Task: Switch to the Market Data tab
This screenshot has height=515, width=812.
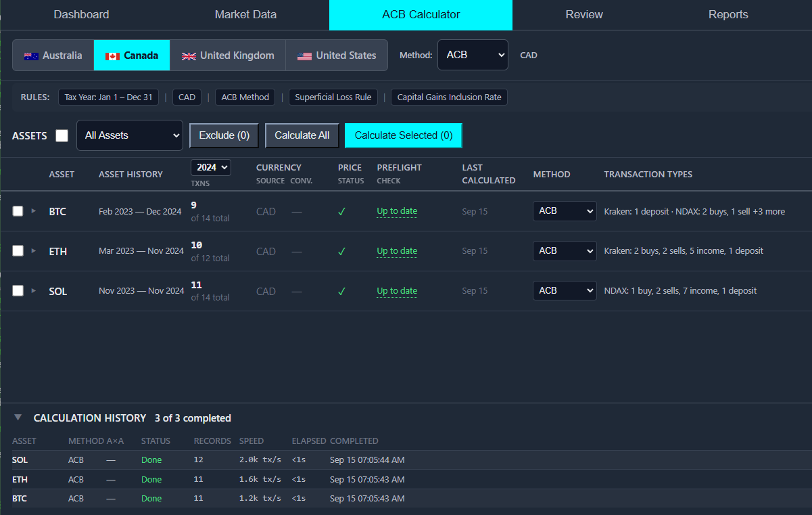Action: click(x=245, y=15)
